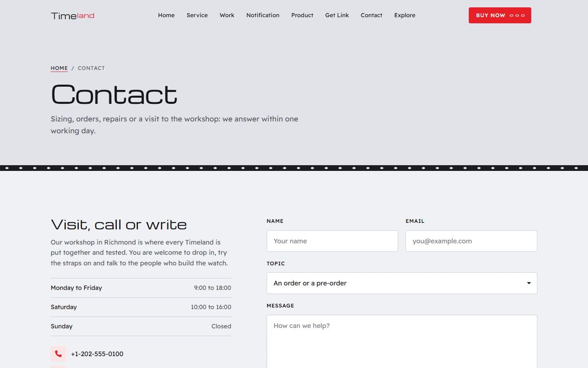Viewport: 588px width, 368px height.
Task: Select the Sunday row label
Action: pos(62,326)
